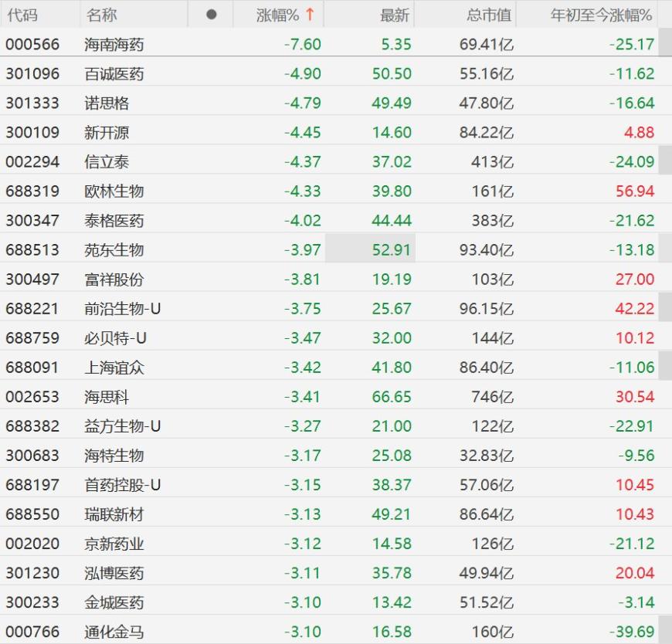This screenshot has width=672, height=644.
Task: Click market cap 86.40亿
Action: 487,368
